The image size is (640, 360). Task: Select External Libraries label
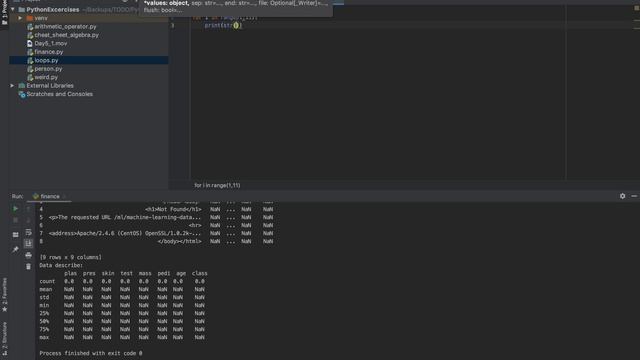click(x=50, y=86)
